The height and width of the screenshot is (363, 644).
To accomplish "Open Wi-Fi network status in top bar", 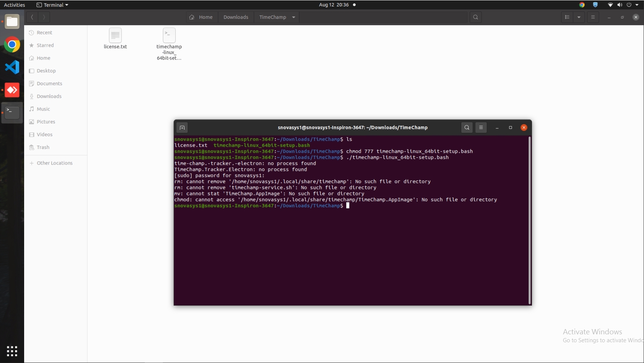I will pos(610,5).
